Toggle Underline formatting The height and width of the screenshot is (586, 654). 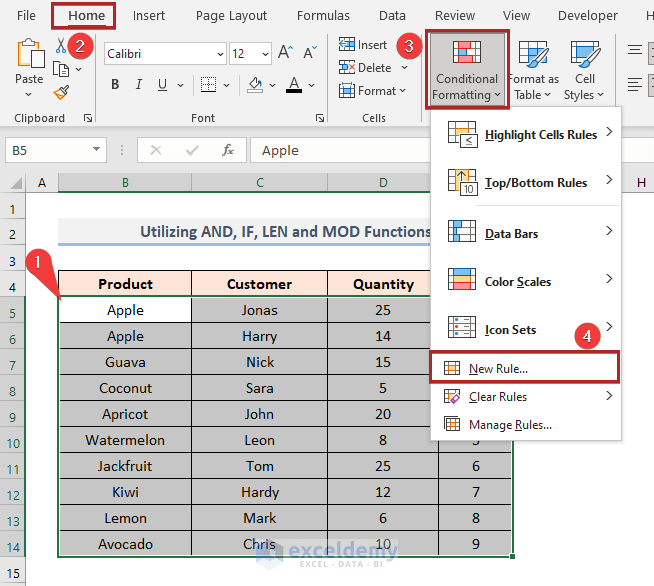(x=162, y=85)
